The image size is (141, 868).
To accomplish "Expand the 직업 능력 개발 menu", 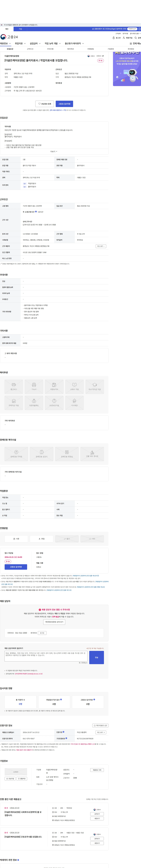I will 53,43.
